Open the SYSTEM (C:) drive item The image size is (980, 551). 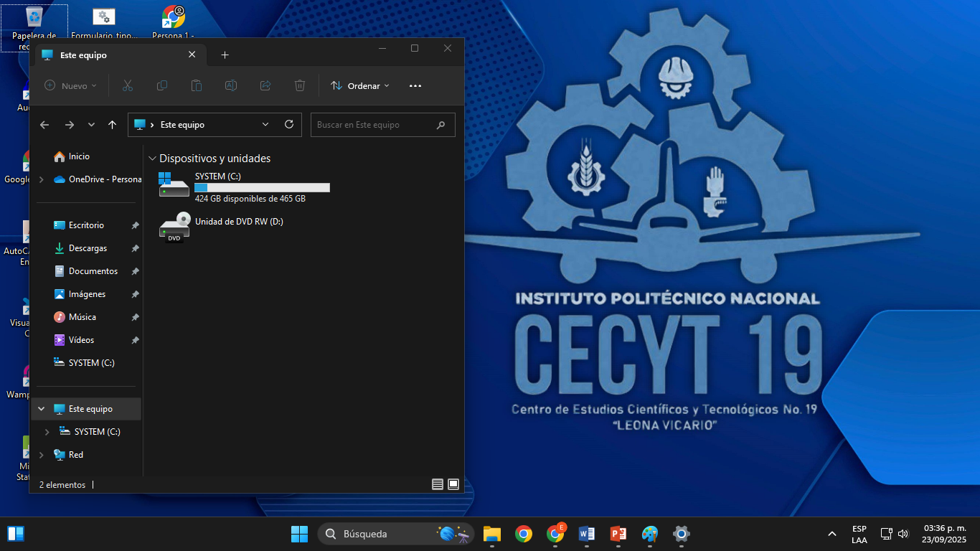pos(244,187)
